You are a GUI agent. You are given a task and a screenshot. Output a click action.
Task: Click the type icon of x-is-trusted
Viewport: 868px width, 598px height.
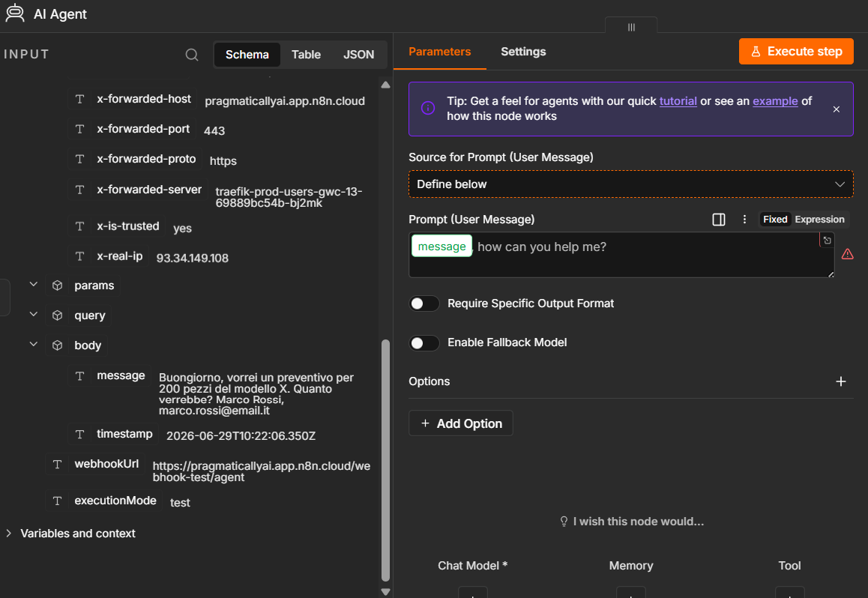click(79, 226)
